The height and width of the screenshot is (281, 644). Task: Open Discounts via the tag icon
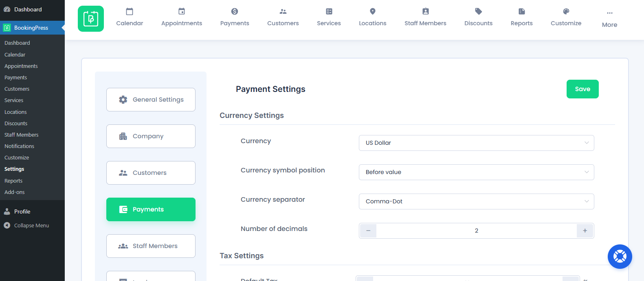(x=478, y=11)
